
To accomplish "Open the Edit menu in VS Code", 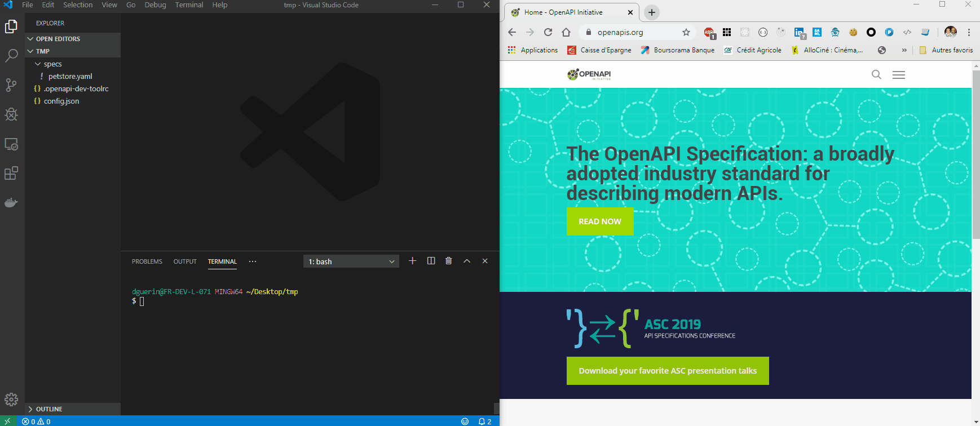I will pos(48,5).
